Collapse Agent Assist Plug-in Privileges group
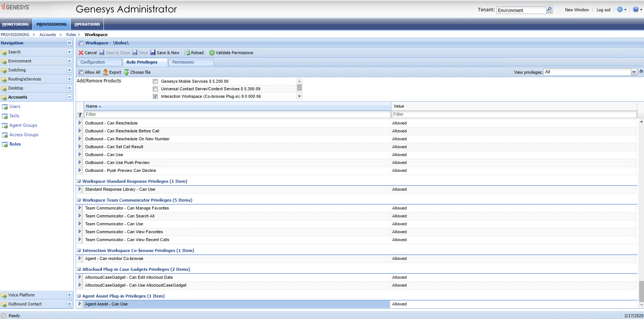Image resolution: width=644 pixels, height=319 pixels. (79, 296)
